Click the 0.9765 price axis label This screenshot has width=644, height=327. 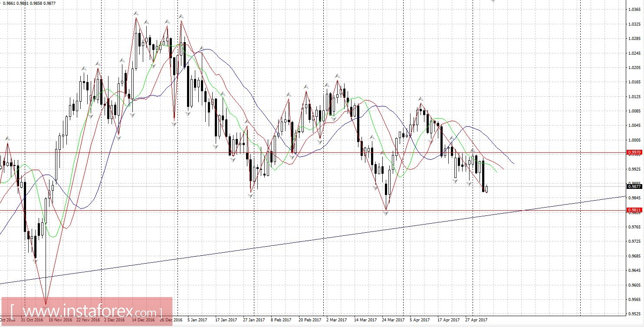[x=634, y=227]
